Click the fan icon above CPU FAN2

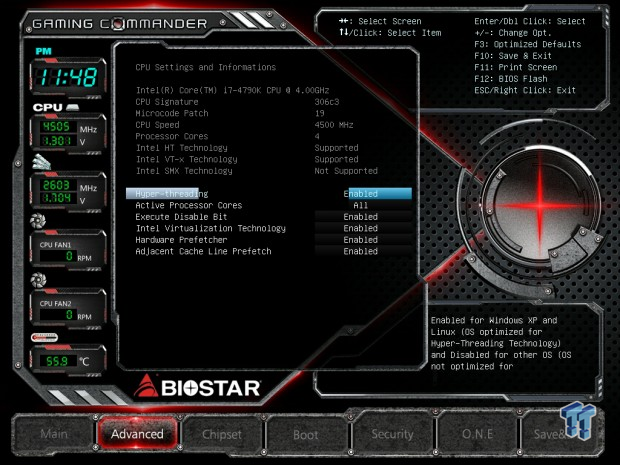click(38, 280)
